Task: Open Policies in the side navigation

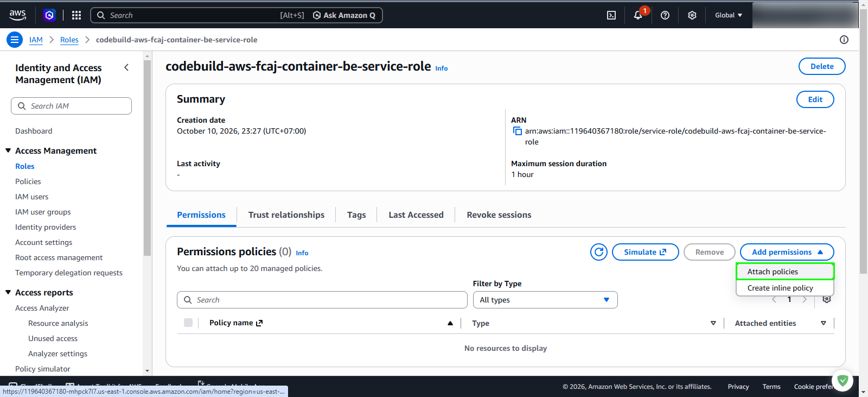Action: [x=28, y=181]
